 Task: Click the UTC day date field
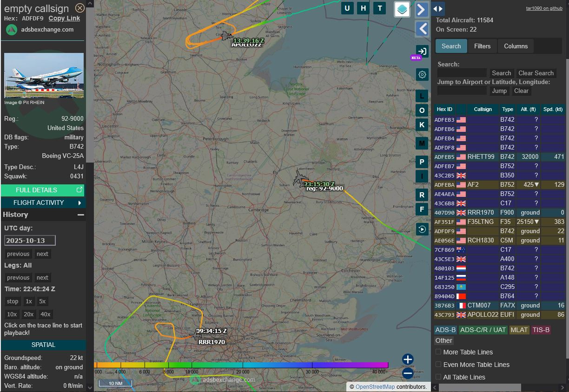coord(30,241)
